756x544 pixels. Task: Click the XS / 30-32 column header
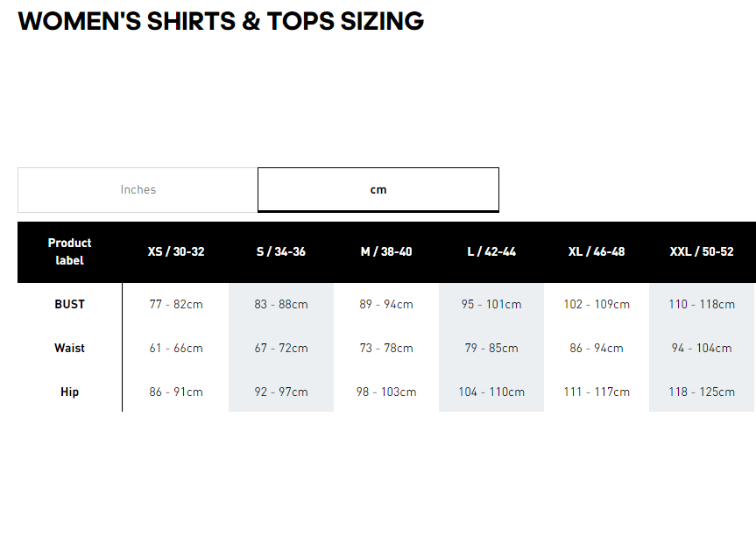tap(176, 252)
